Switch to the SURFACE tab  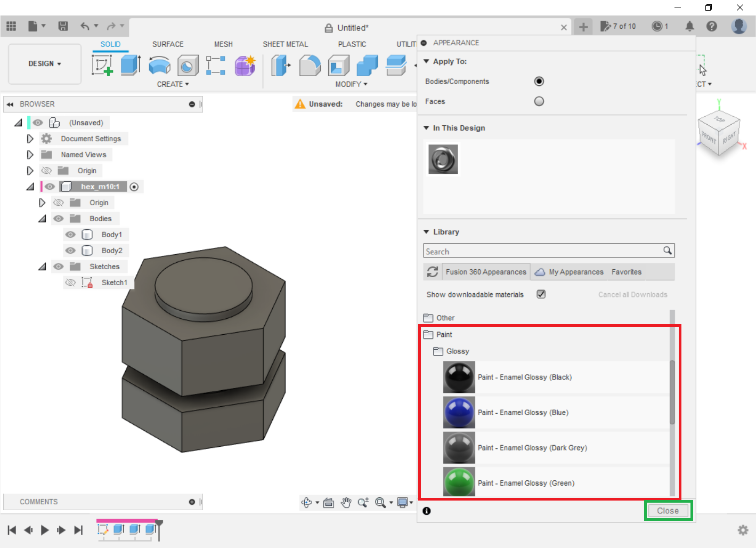point(167,44)
